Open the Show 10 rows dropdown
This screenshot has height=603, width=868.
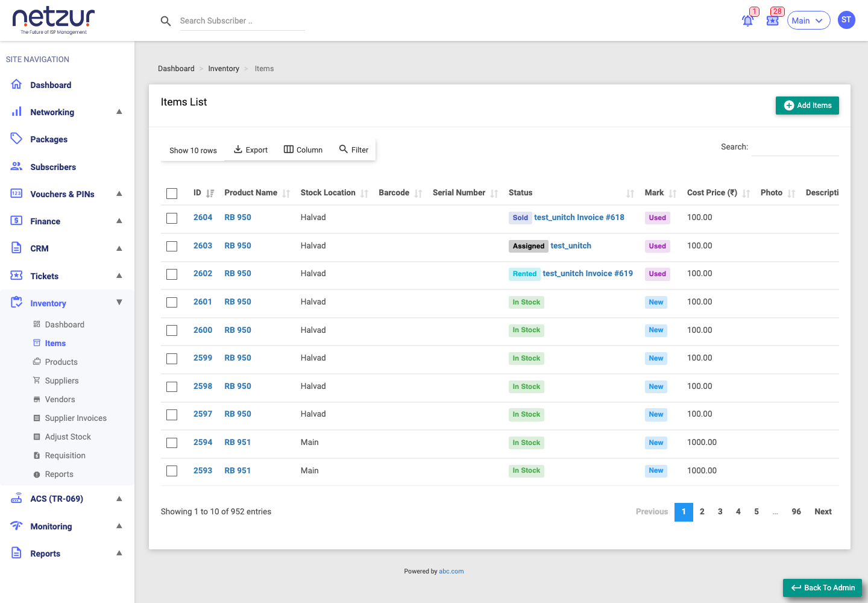coord(193,150)
